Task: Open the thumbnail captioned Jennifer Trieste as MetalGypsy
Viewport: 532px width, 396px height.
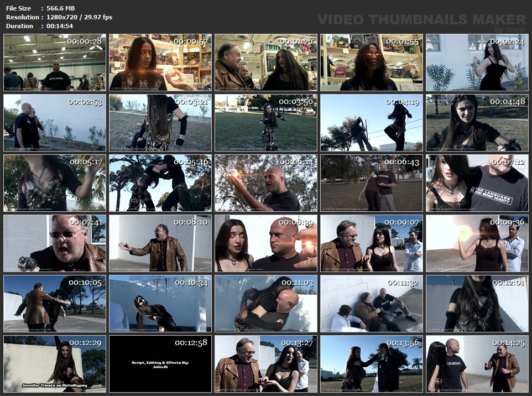Action: point(55,364)
